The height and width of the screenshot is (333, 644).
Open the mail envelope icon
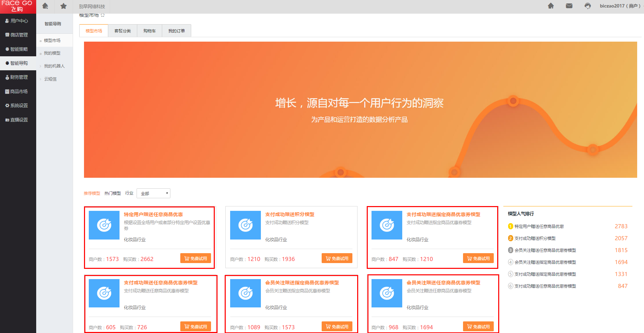569,6
